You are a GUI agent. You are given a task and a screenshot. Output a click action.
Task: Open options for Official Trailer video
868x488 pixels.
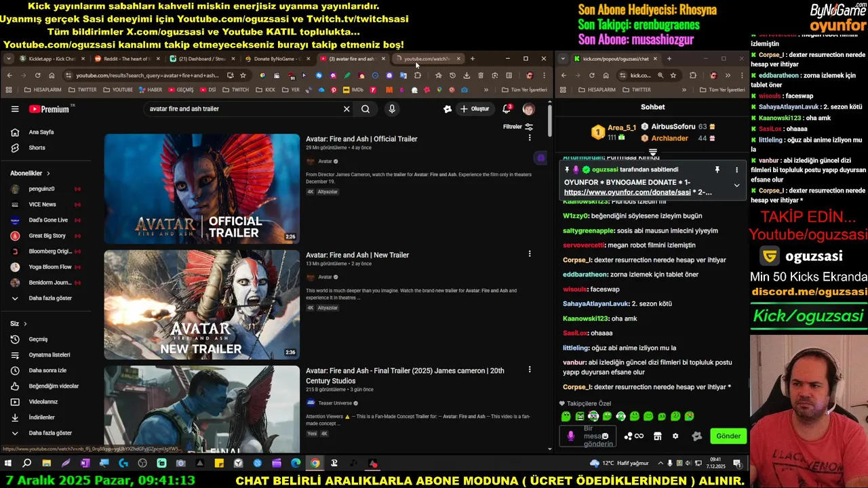(x=530, y=138)
